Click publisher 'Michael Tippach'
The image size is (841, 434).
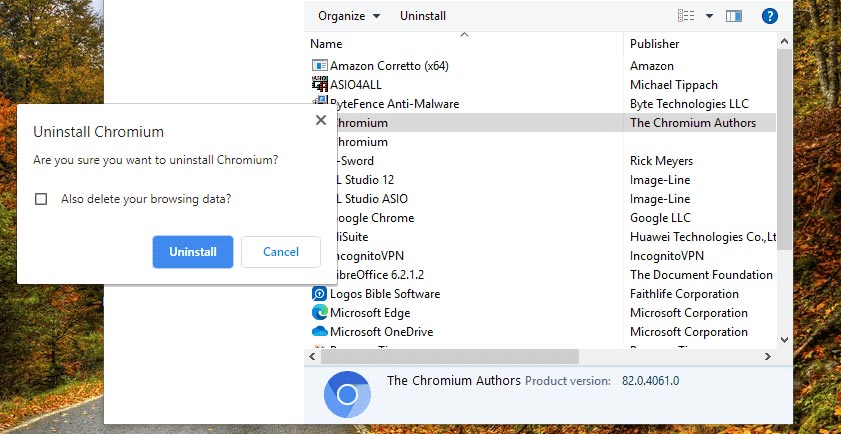(x=674, y=85)
